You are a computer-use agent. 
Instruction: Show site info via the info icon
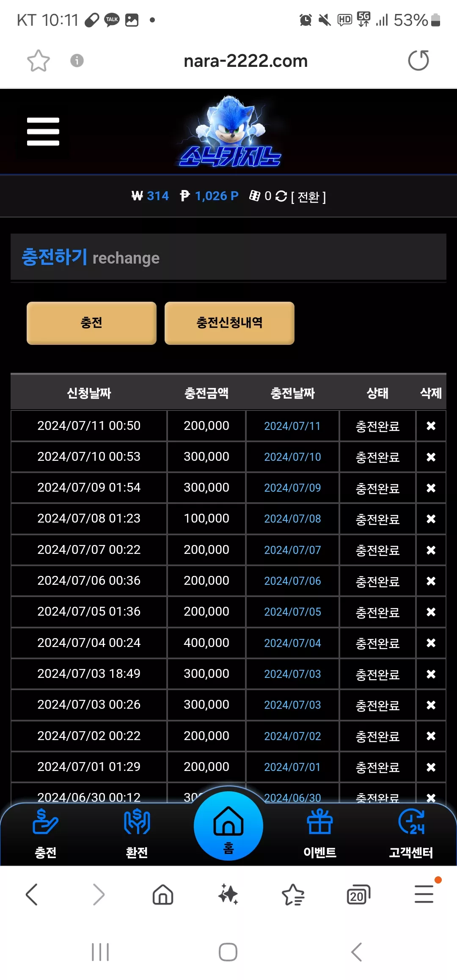(77, 61)
